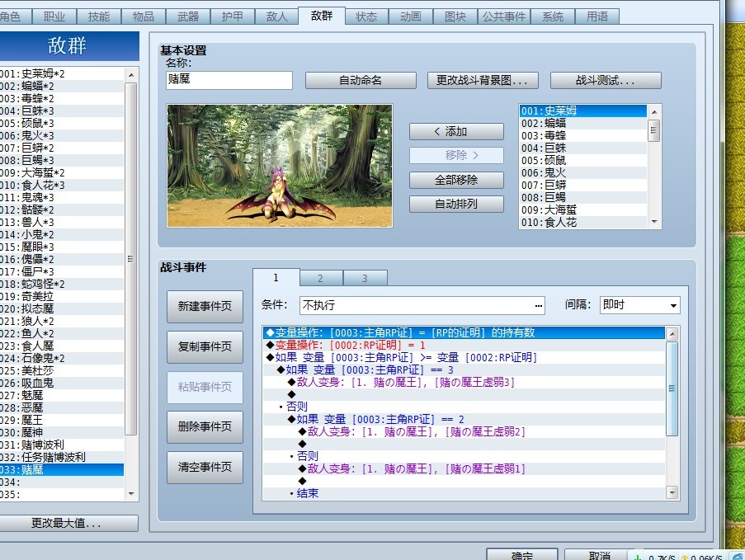Open the condition ellipsis button beside 不执行

pyautogui.click(x=538, y=305)
